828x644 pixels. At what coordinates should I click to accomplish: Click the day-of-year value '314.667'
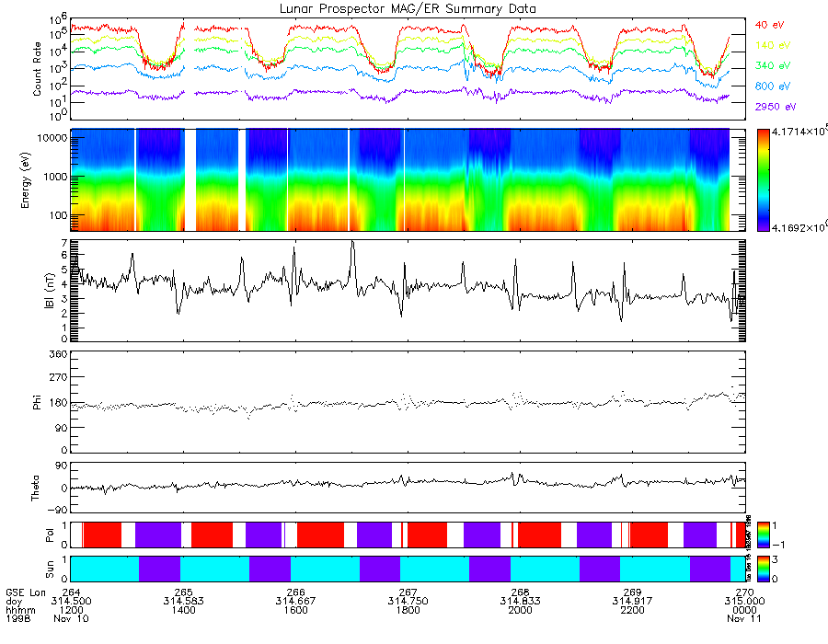pyautogui.click(x=295, y=602)
